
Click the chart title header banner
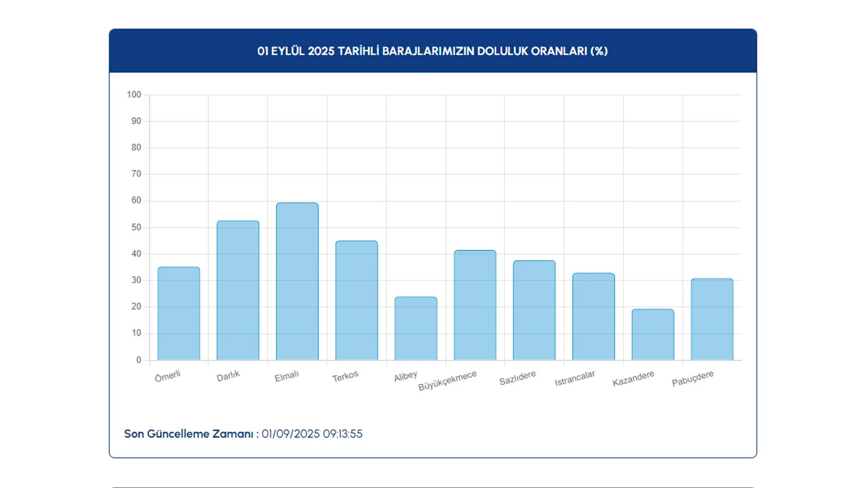click(432, 51)
